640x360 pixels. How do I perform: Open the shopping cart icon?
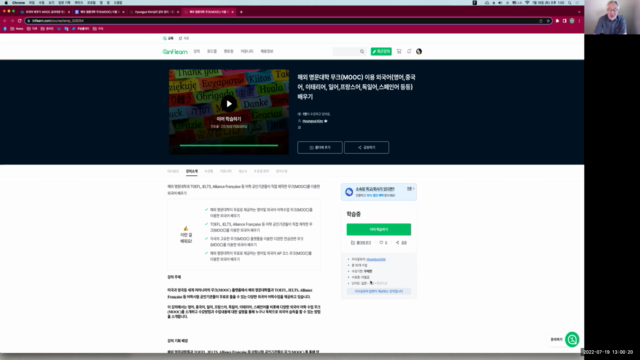[x=399, y=51]
